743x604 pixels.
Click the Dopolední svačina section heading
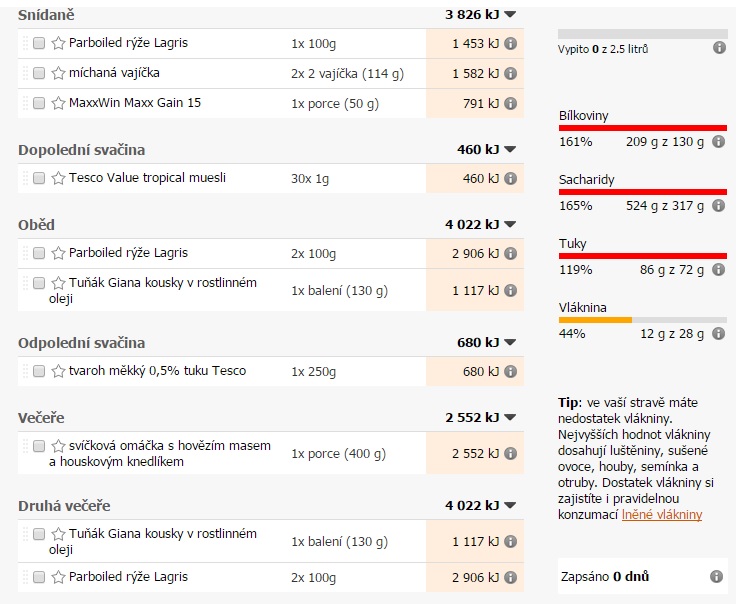[82, 150]
